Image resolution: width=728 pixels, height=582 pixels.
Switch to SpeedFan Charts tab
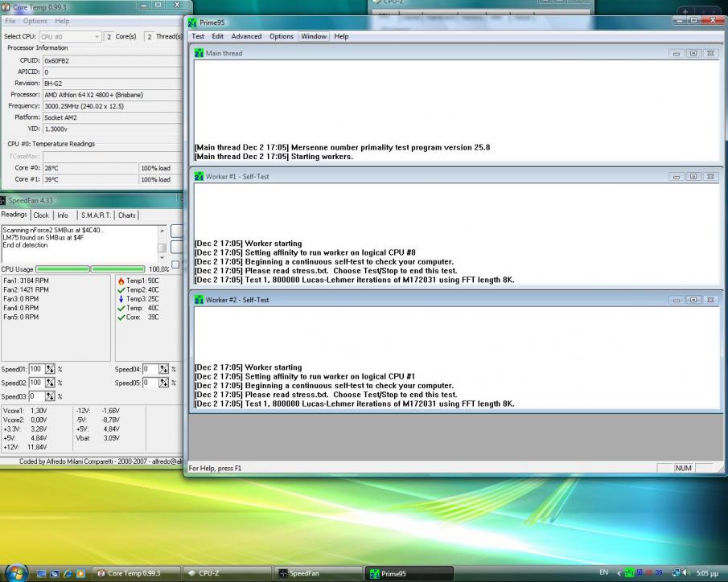coord(127,215)
